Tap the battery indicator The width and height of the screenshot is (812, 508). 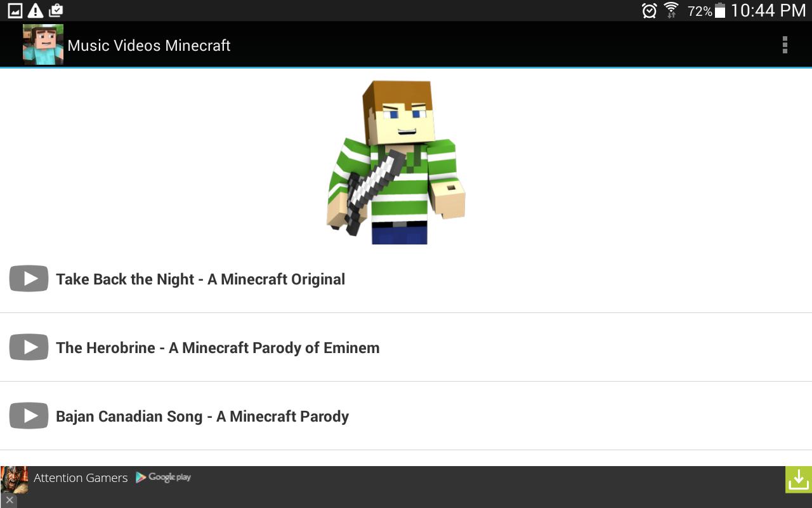pos(719,10)
